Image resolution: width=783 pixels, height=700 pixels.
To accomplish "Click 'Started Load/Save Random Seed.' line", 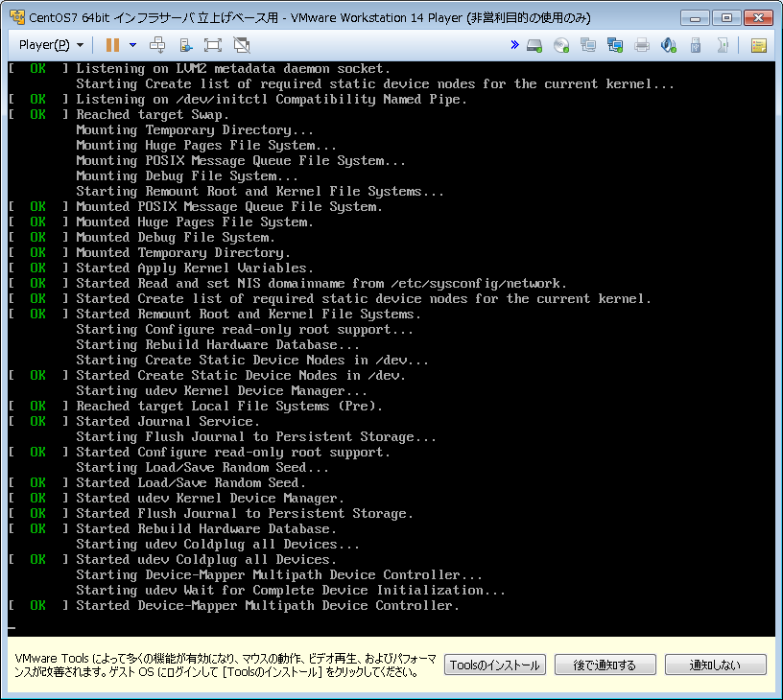I will [x=191, y=483].
